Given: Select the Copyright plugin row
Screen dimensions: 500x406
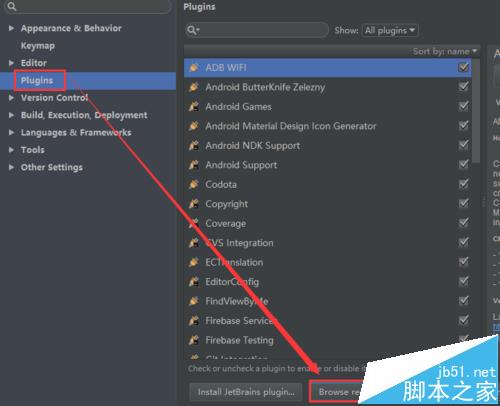Looking at the screenshot, I should pos(328,204).
